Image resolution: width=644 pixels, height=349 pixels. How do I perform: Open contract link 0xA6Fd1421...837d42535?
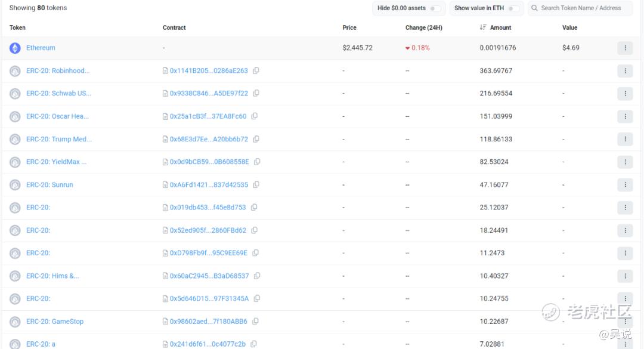pyautogui.click(x=209, y=184)
